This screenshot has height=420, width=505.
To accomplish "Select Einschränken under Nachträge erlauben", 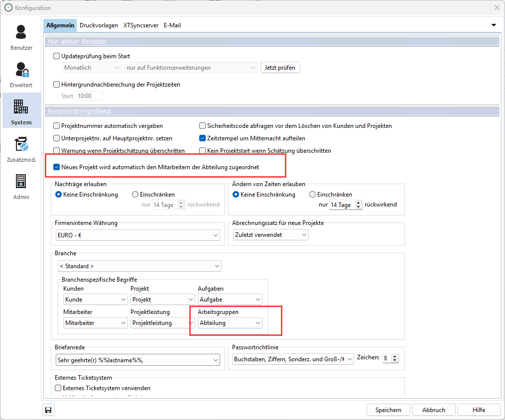I will click(135, 195).
